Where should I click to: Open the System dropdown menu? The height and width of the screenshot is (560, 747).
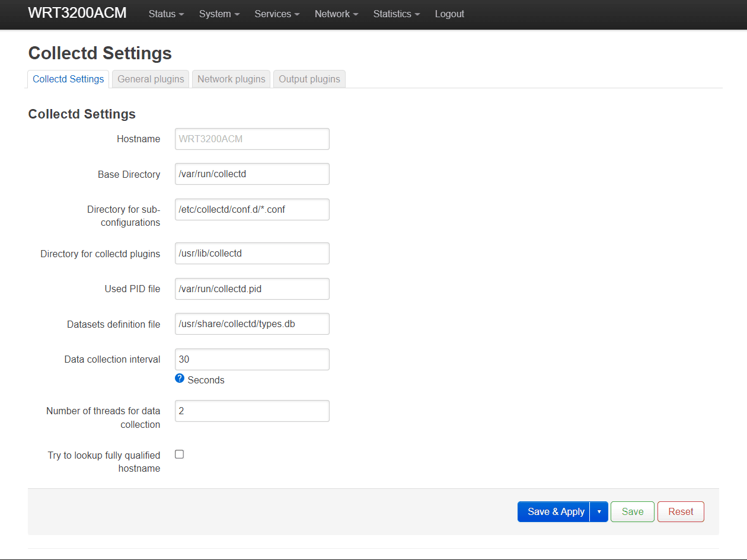[x=219, y=14]
